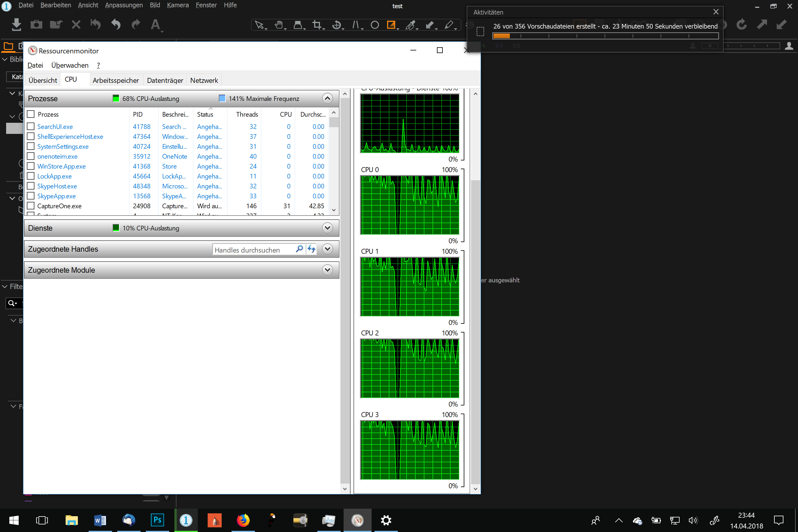
Task: Open Photoshop from the taskbar
Action: pyautogui.click(x=157, y=520)
